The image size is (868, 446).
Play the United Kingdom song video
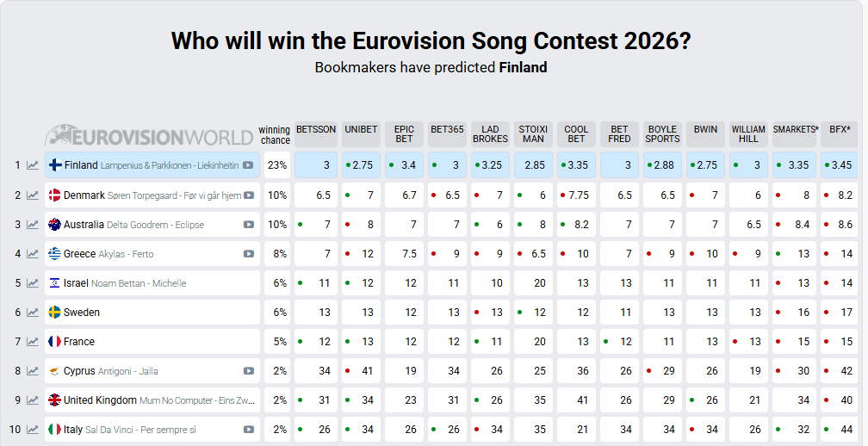[x=248, y=400]
